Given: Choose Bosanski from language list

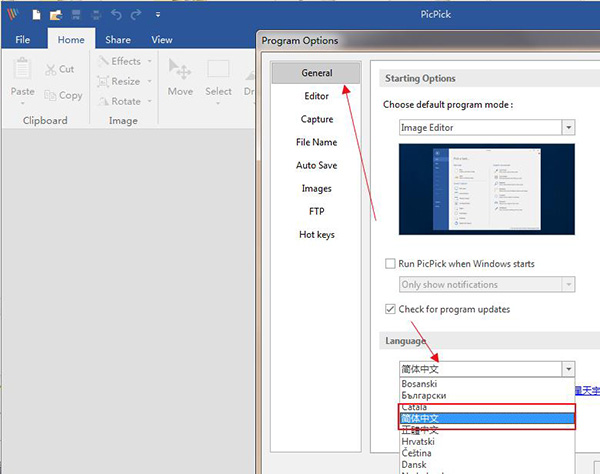Looking at the screenshot, I should [486, 384].
